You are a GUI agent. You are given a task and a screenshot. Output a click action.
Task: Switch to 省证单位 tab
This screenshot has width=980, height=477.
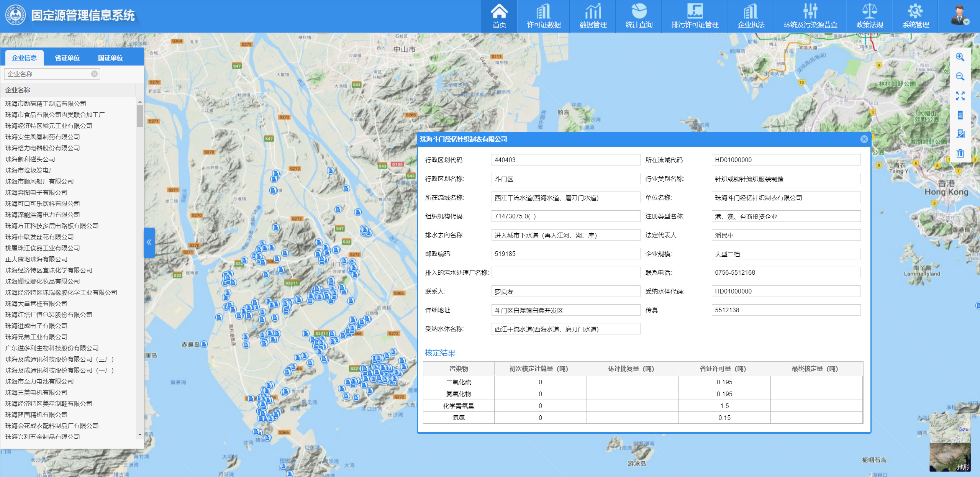click(x=67, y=58)
